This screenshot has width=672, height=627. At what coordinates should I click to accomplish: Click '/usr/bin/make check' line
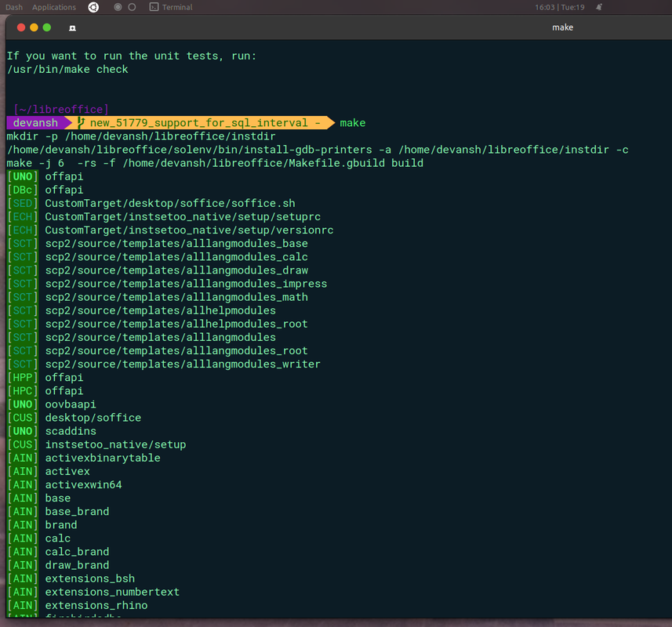[x=67, y=70]
